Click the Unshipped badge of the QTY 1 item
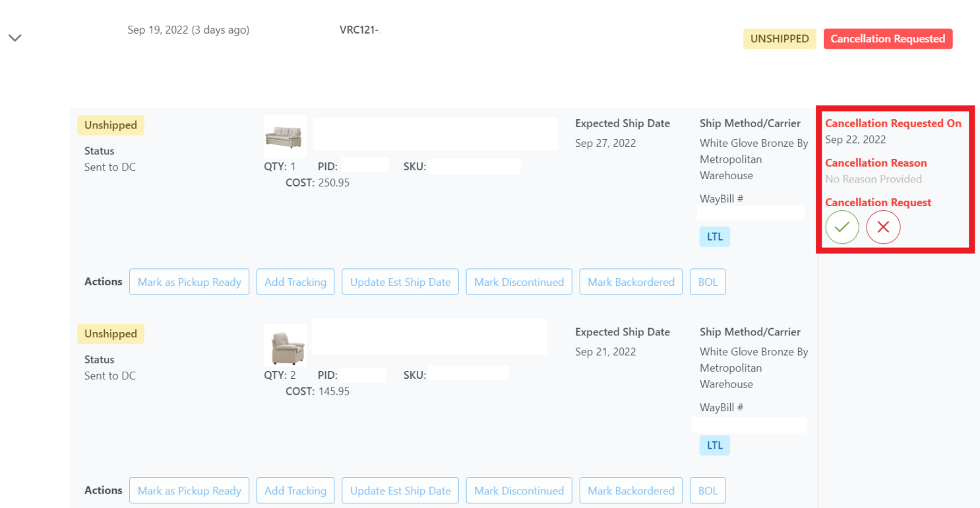Viewport: 980px width, 508px height. coord(111,125)
